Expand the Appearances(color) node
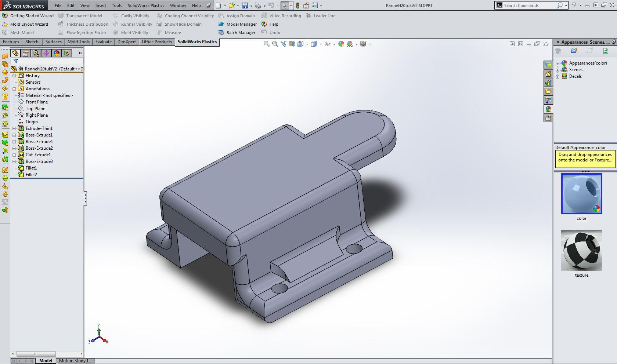The height and width of the screenshot is (364, 617). point(558,63)
